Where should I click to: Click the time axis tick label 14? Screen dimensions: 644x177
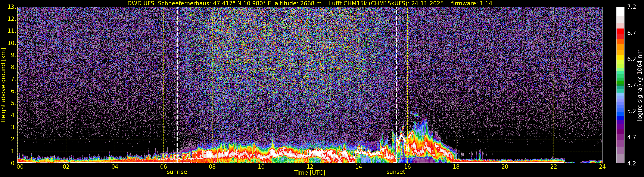pyautogui.click(x=358, y=167)
